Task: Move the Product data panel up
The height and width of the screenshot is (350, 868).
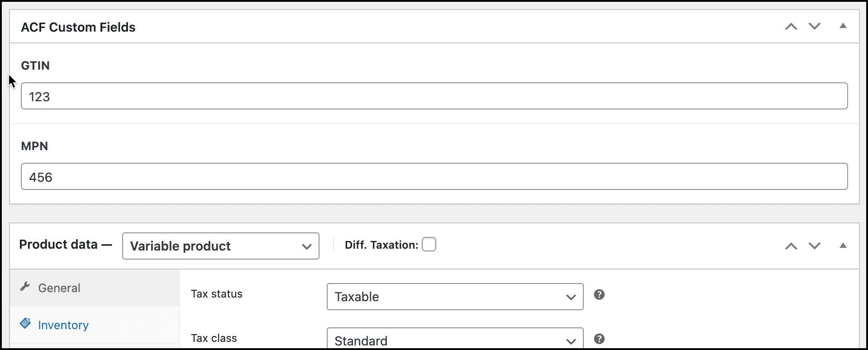Action: point(791,246)
